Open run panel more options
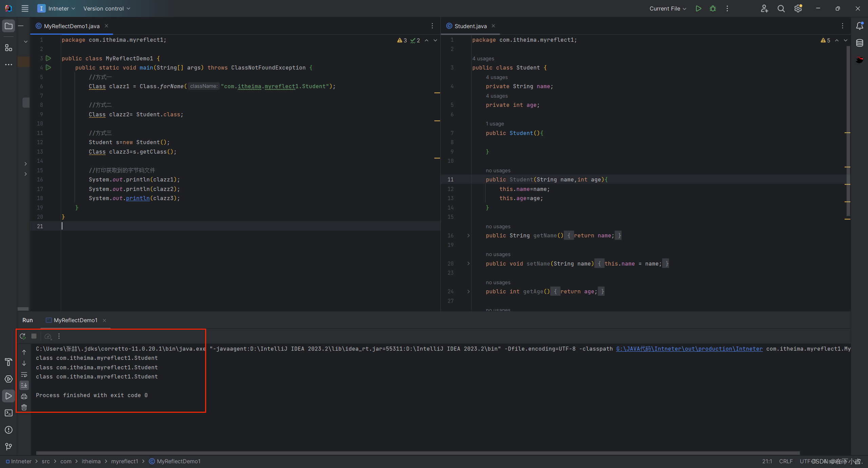This screenshot has width=868, height=468. [x=59, y=336]
